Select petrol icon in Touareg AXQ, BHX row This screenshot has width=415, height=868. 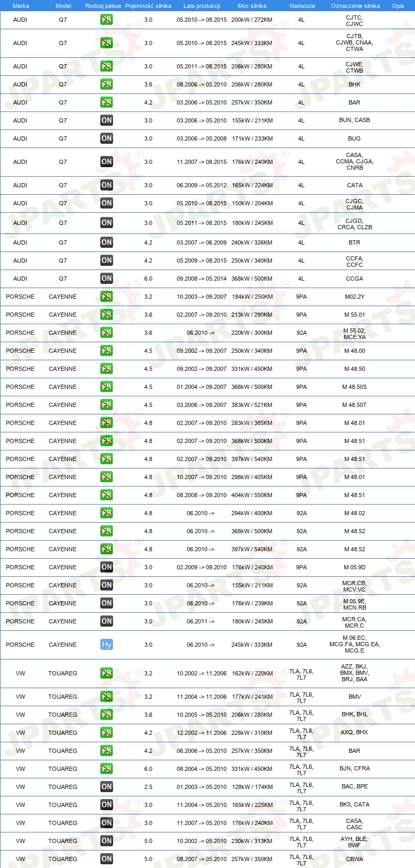click(107, 733)
